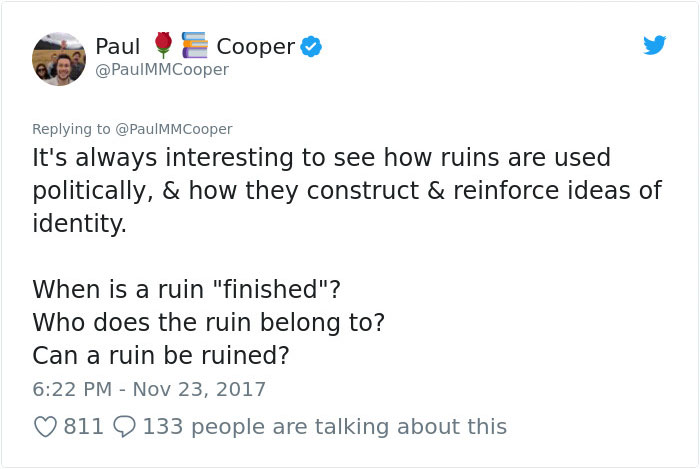
Task: Click the speech bubble reply icon
Action: coord(124,427)
